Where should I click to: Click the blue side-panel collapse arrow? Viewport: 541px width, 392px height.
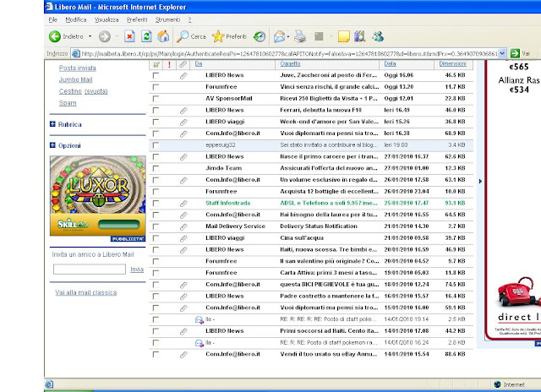pyautogui.click(x=480, y=181)
